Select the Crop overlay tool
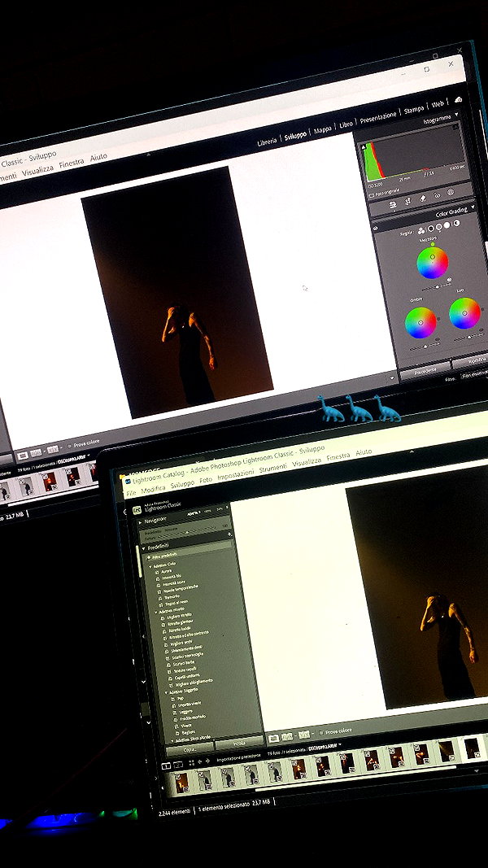 point(407,201)
